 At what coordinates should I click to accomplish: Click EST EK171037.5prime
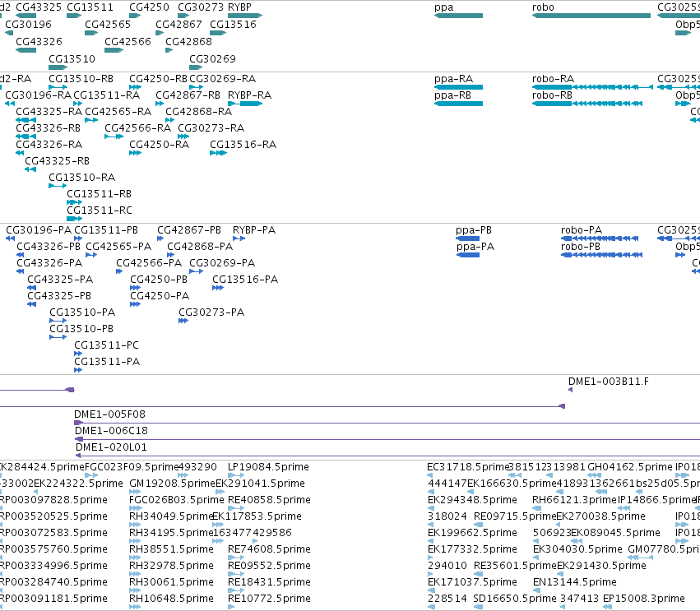coord(430,590)
